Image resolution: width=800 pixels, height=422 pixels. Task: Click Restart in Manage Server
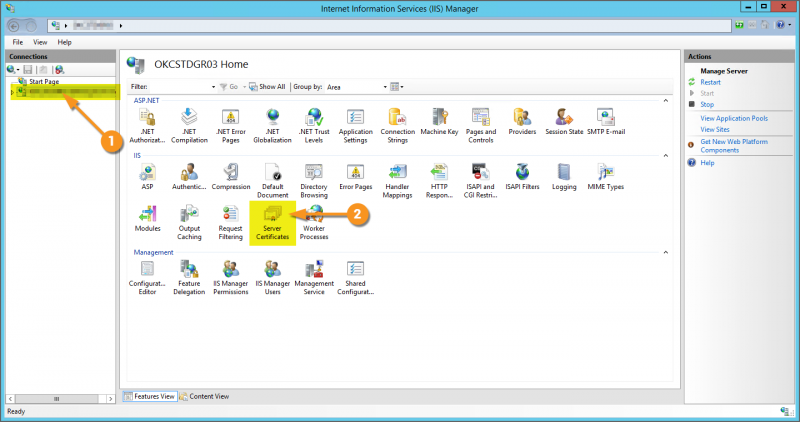point(710,82)
